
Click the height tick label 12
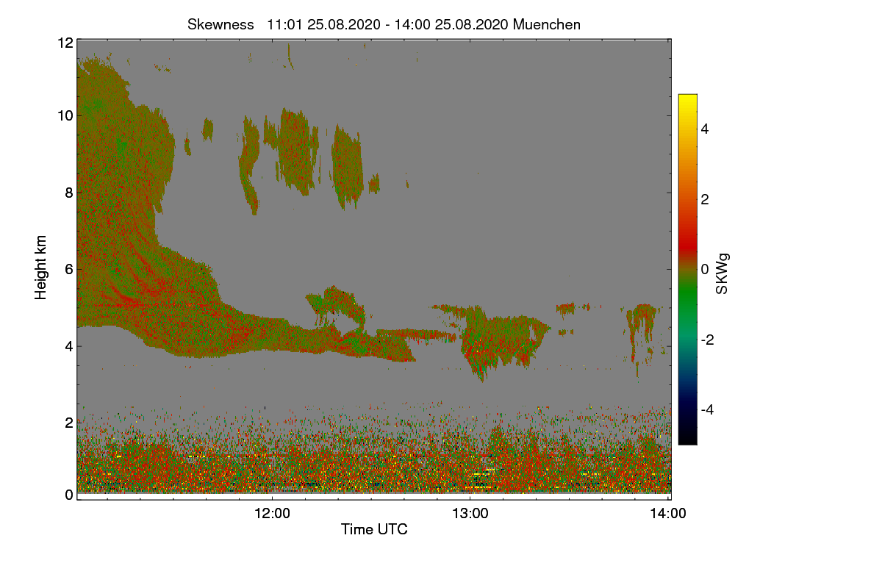coord(65,43)
